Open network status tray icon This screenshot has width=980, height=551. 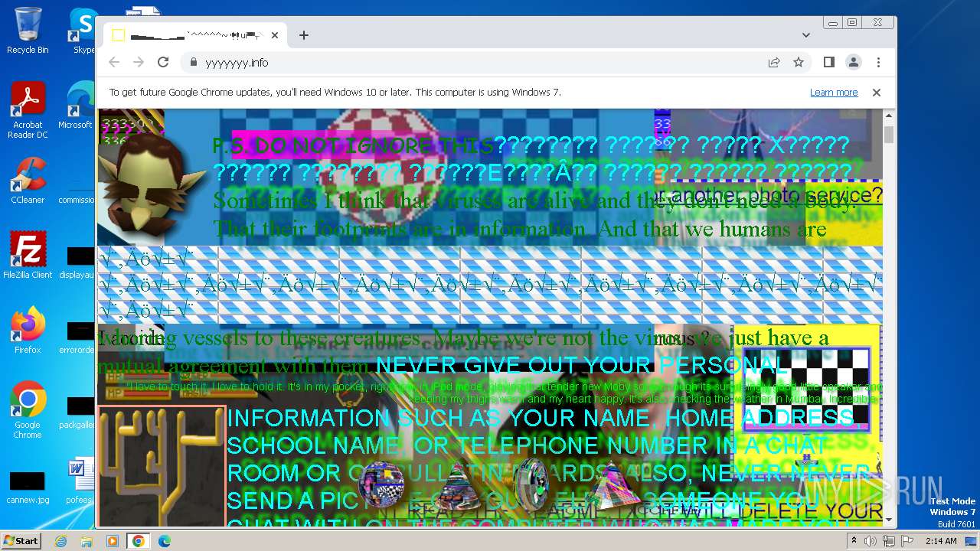(888, 541)
